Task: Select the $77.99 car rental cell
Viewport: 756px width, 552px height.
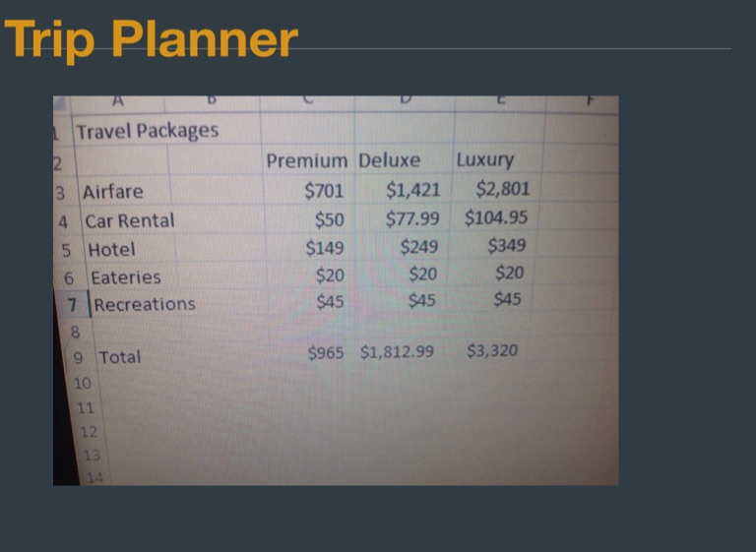Action: coord(412,217)
